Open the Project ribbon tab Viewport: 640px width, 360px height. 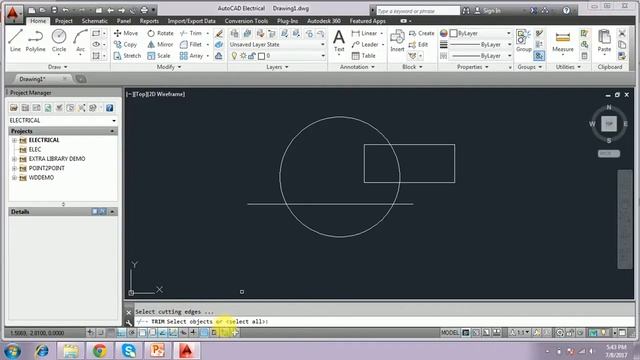[64, 21]
